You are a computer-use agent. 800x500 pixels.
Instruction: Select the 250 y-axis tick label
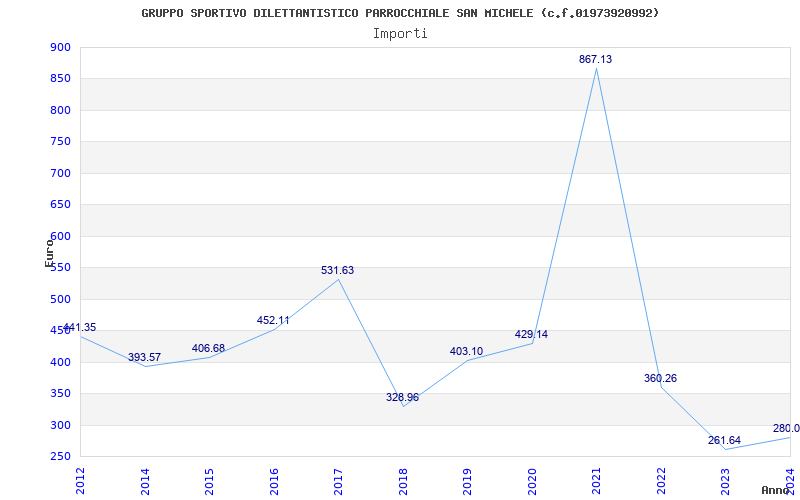pyautogui.click(x=60, y=457)
